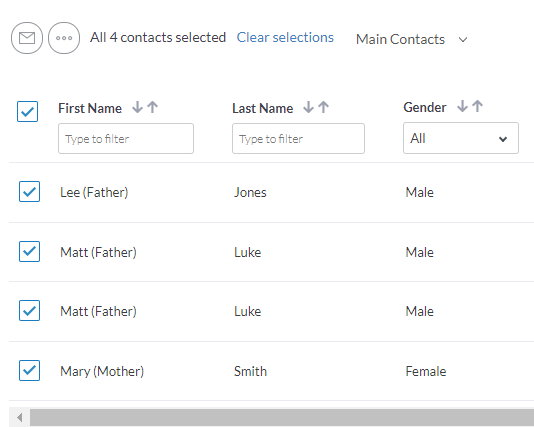Screen dimensions: 534x427
Task: Expand the Main Contacts dropdown
Action: click(412, 39)
